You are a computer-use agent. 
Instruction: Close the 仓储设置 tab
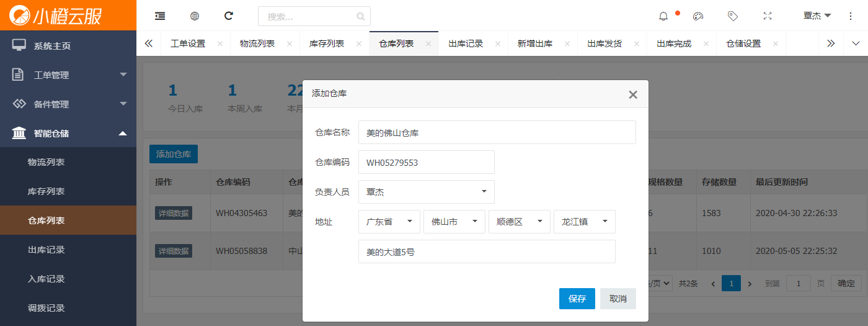click(776, 44)
